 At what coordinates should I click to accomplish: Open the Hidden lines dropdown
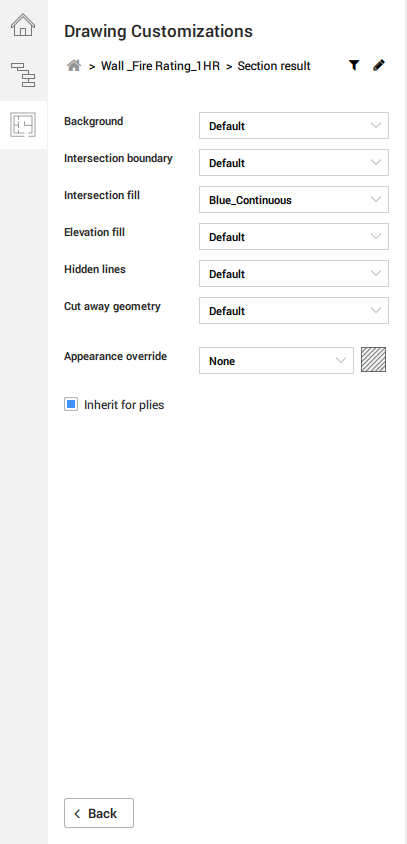pyautogui.click(x=294, y=274)
